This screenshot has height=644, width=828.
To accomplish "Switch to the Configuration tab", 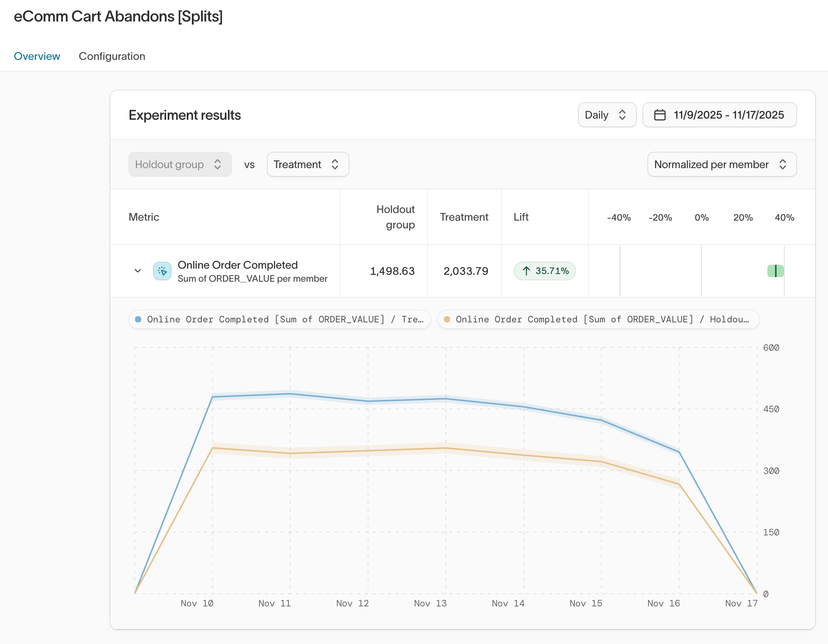I will 112,56.
